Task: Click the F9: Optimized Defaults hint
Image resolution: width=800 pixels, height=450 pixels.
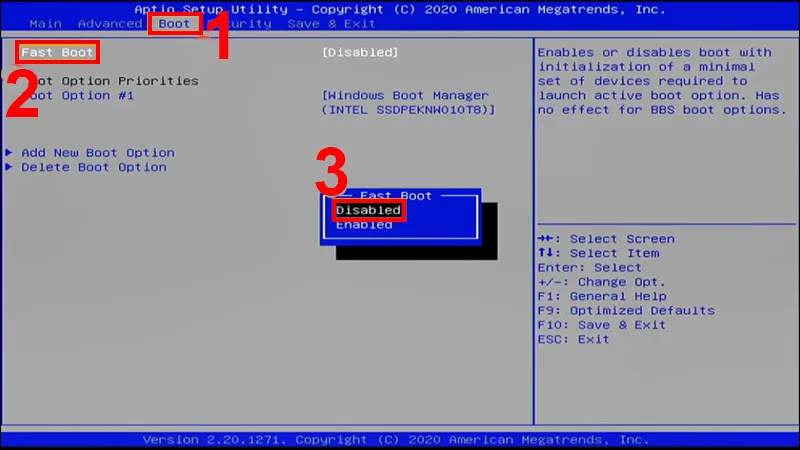Action: [625, 310]
